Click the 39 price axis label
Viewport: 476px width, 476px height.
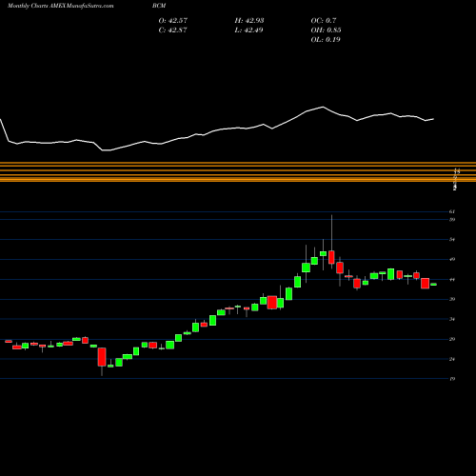[452, 299]
